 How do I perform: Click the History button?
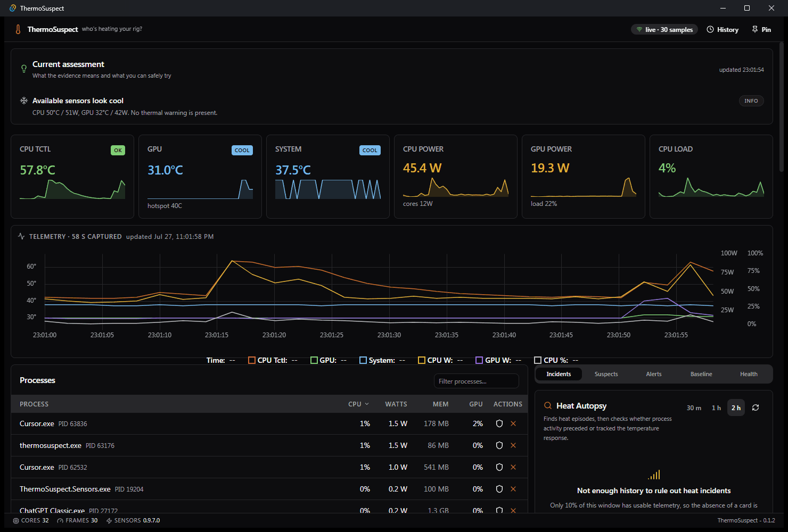(723, 30)
